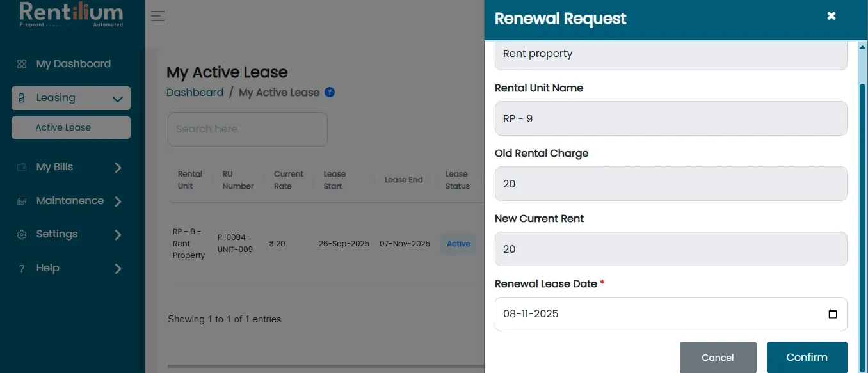This screenshot has width=868, height=373.
Task: Click the Maintanence sidebar icon
Action: click(x=22, y=201)
